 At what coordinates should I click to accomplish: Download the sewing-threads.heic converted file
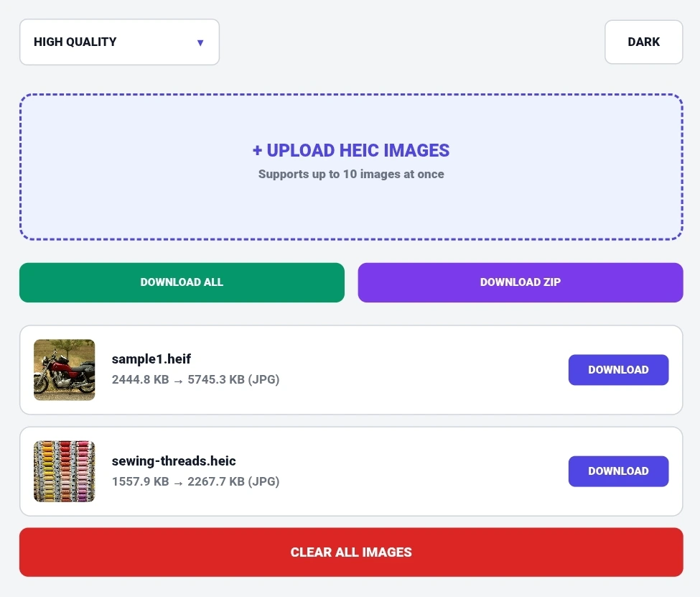[x=618, y=471]
